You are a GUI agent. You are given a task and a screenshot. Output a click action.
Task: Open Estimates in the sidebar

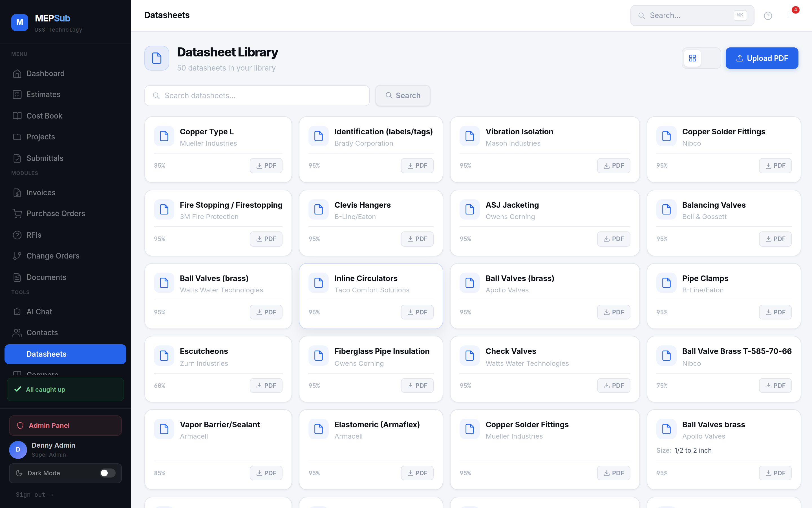(65, 95)
